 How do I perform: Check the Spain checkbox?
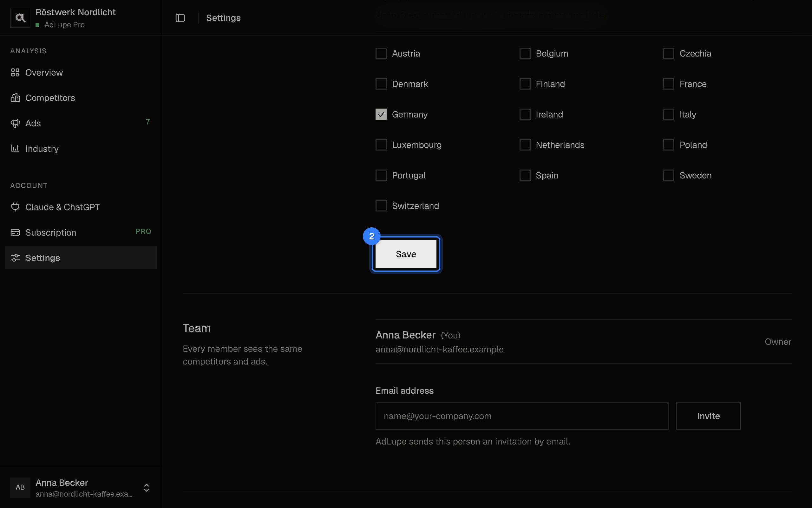pos(525,175)
